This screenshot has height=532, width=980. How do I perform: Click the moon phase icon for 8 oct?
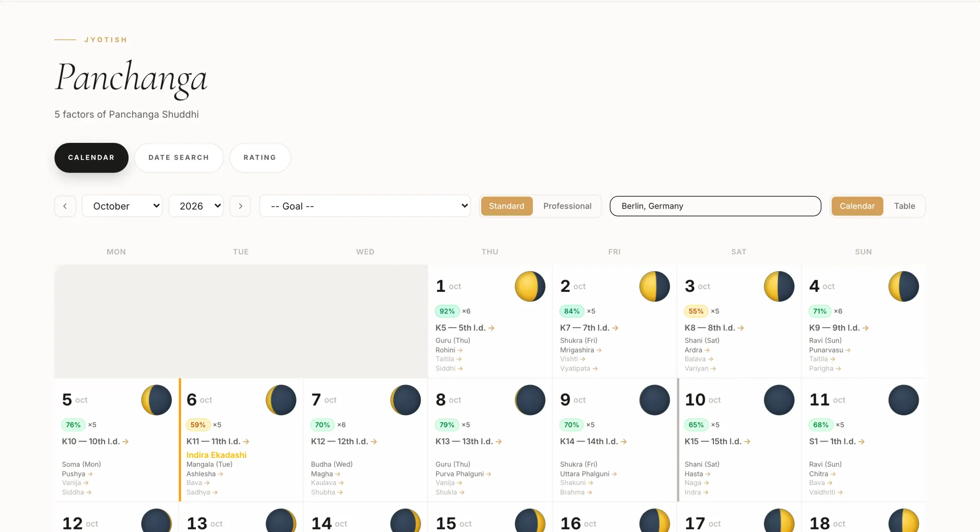click(x=530, y=400)
